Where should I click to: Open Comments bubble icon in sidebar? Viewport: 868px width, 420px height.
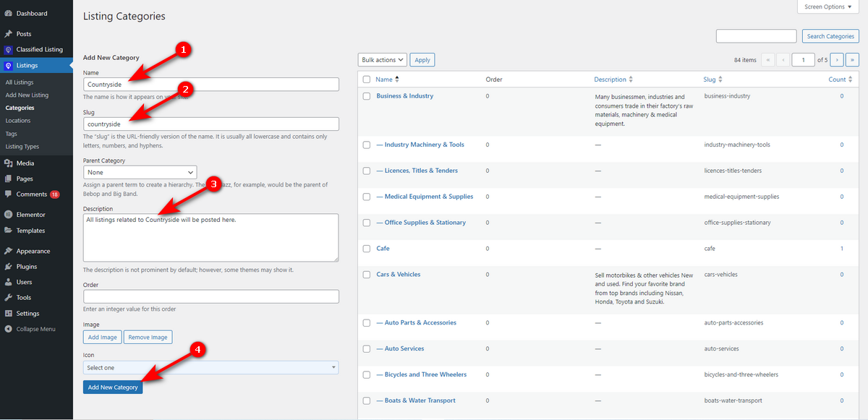(x=8, y=194)
